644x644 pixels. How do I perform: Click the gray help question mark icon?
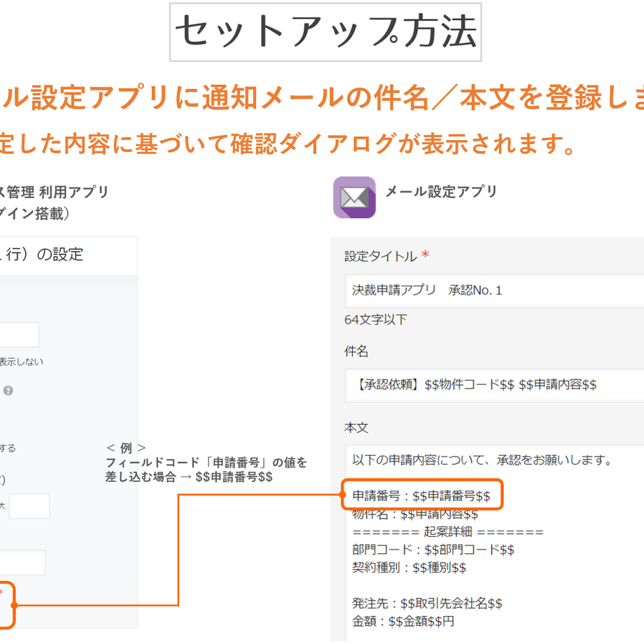[x=8, y=391]
